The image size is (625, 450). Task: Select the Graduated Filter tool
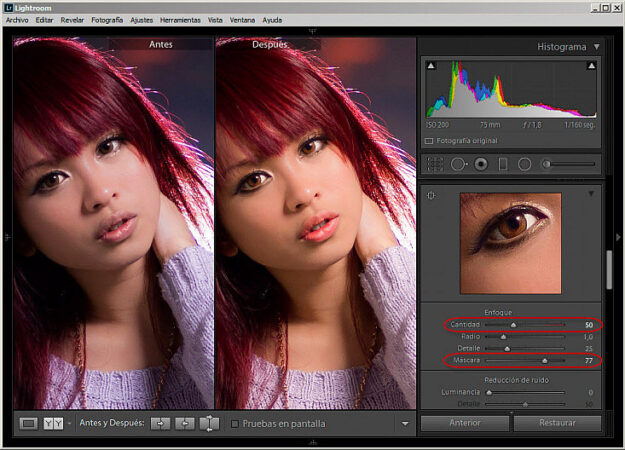click(503, 163)
